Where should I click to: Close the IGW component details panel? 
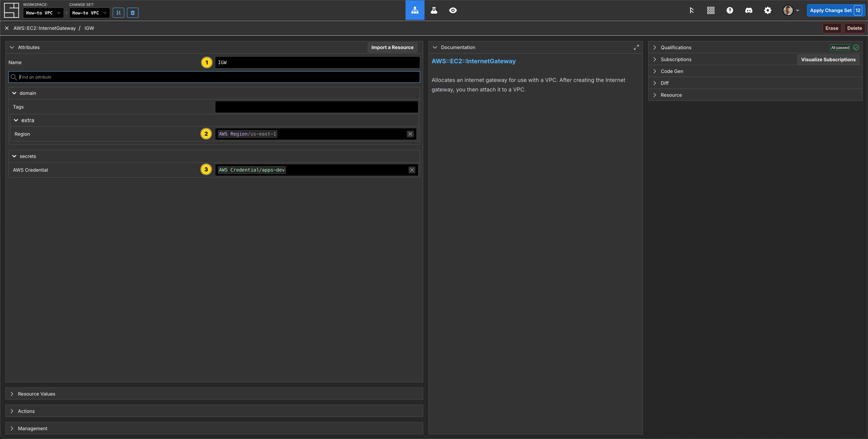(7, 28)
